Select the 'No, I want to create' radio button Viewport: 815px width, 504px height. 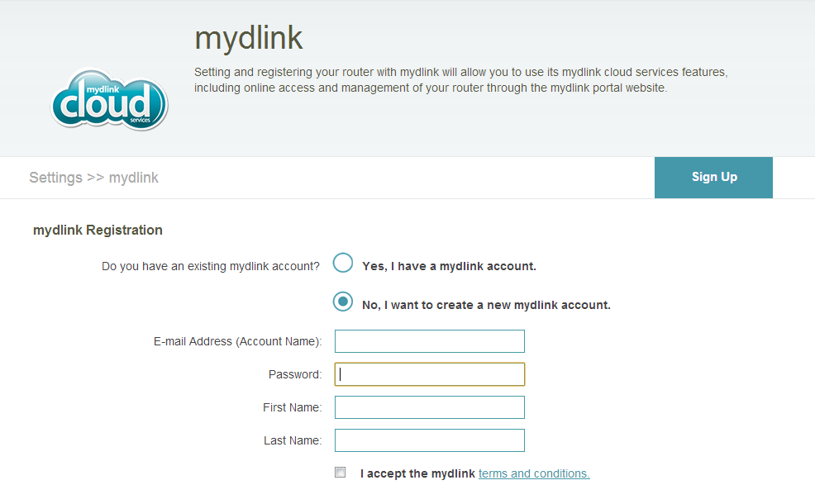click(343, 302)
